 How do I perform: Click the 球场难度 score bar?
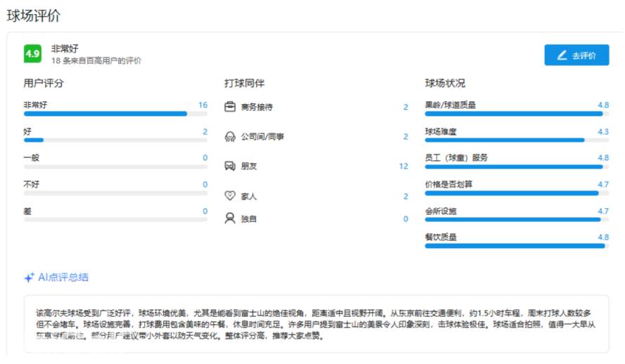pyautogui.click(x=517, y=140)
